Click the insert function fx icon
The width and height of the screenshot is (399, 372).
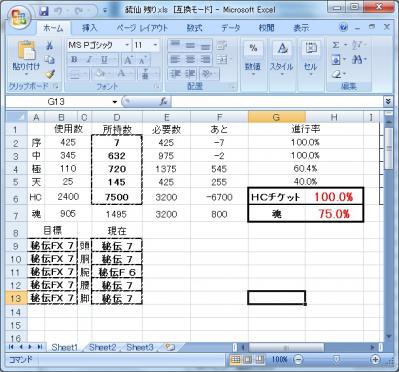tap(164, 102)
